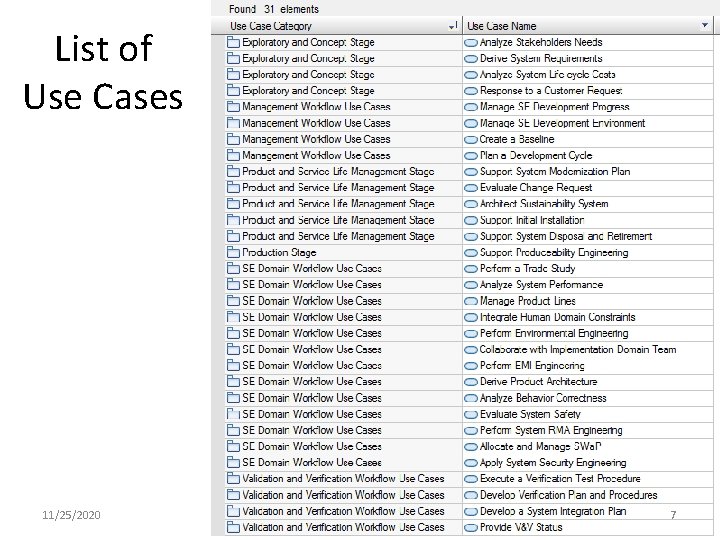Select Perform System RMA Engineering use case
The width and height of the screenshot is (720, 540).
point(551,430)
